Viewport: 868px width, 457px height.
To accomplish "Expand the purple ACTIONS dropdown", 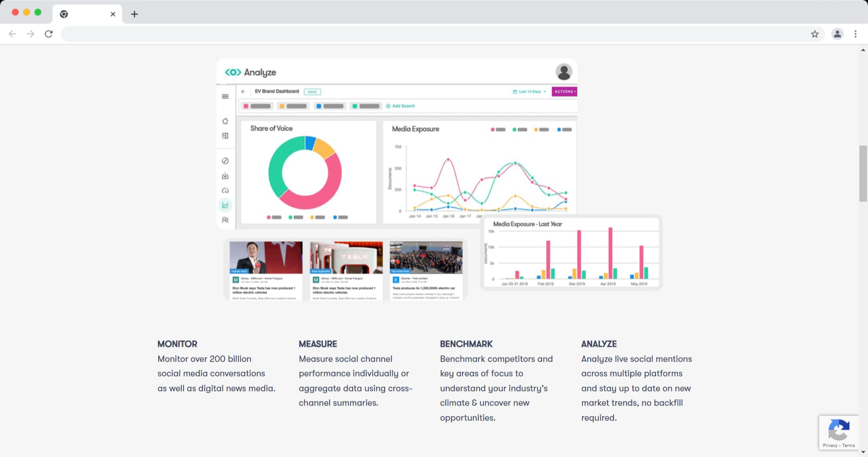I will click(564, 92).
